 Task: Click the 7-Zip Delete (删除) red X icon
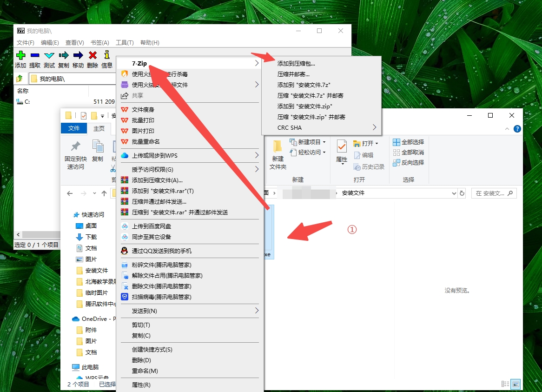coord(93,55)
